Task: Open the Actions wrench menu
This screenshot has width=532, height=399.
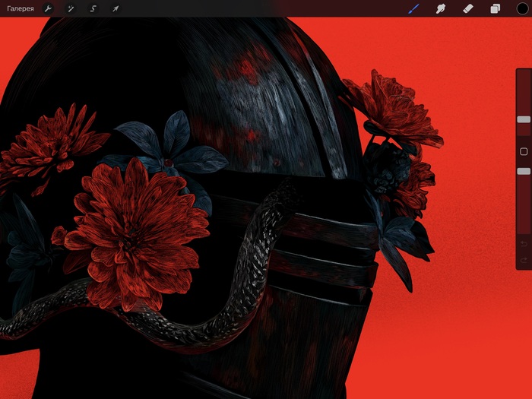Action: click(x=48, y=8)
